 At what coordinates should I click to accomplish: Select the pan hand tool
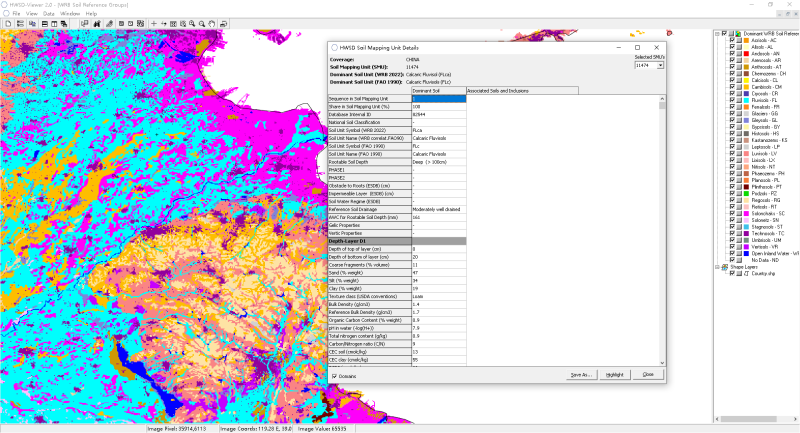point(212,24)
